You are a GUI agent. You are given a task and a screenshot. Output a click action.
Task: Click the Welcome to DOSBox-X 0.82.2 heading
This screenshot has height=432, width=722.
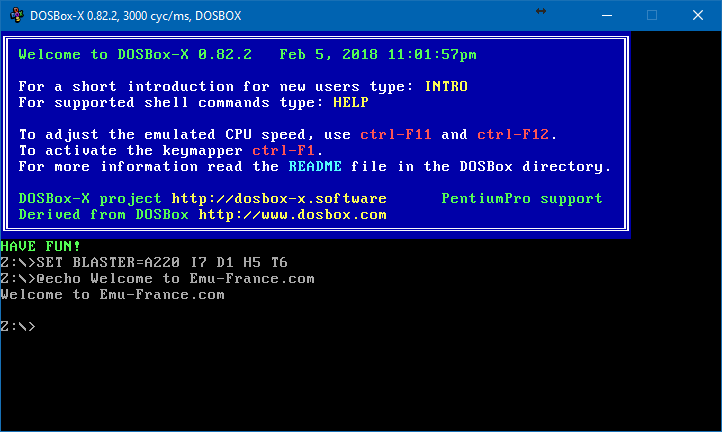pyautogui.click(x=135, y=55)
